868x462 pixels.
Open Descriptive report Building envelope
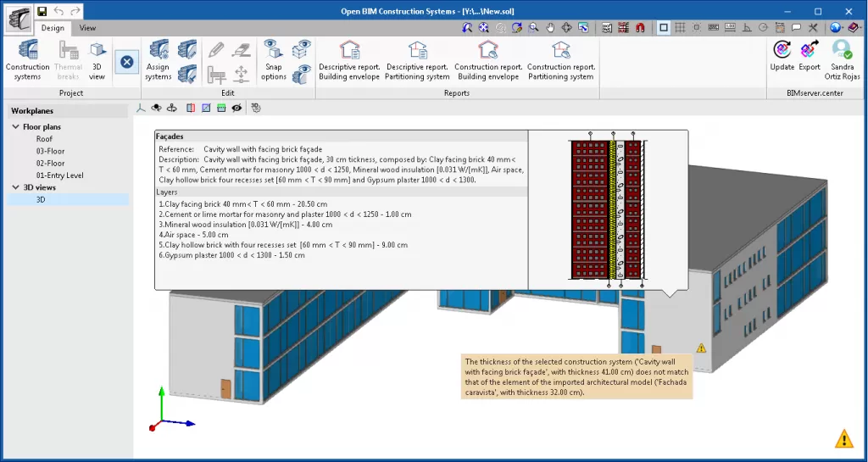pyautogui.click(x=348, y=59)
